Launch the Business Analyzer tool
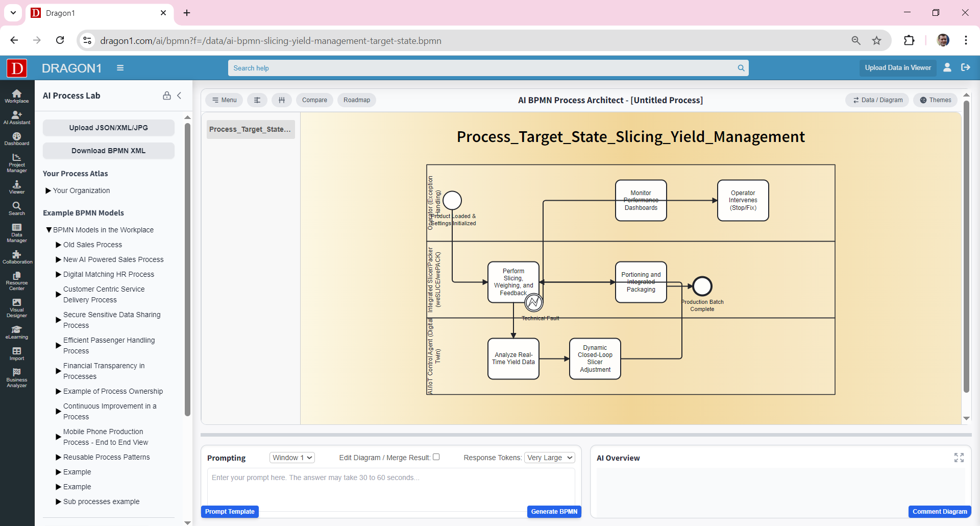Viewport: 980px width, 526px height. [x=17, y=378]
